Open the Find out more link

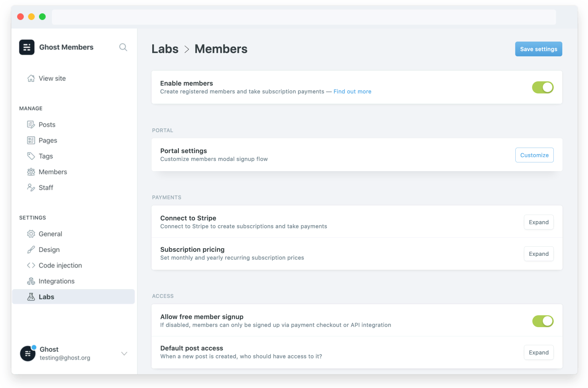[x=352, y=91]
